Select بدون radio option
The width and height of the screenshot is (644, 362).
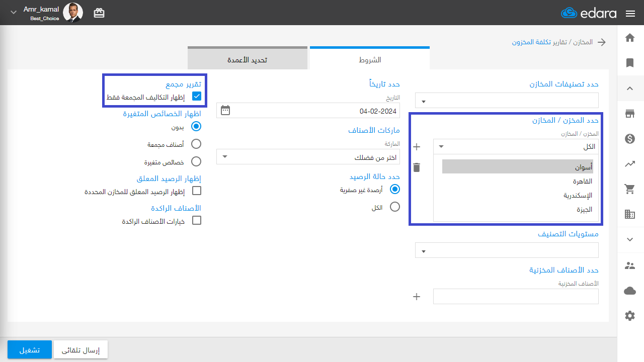[x=196, y=127]
